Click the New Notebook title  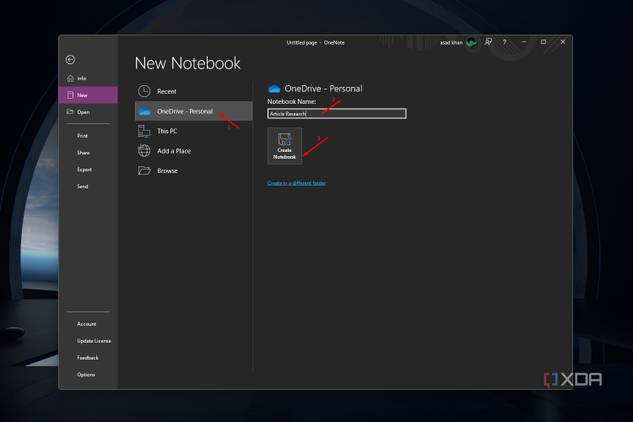188,63
